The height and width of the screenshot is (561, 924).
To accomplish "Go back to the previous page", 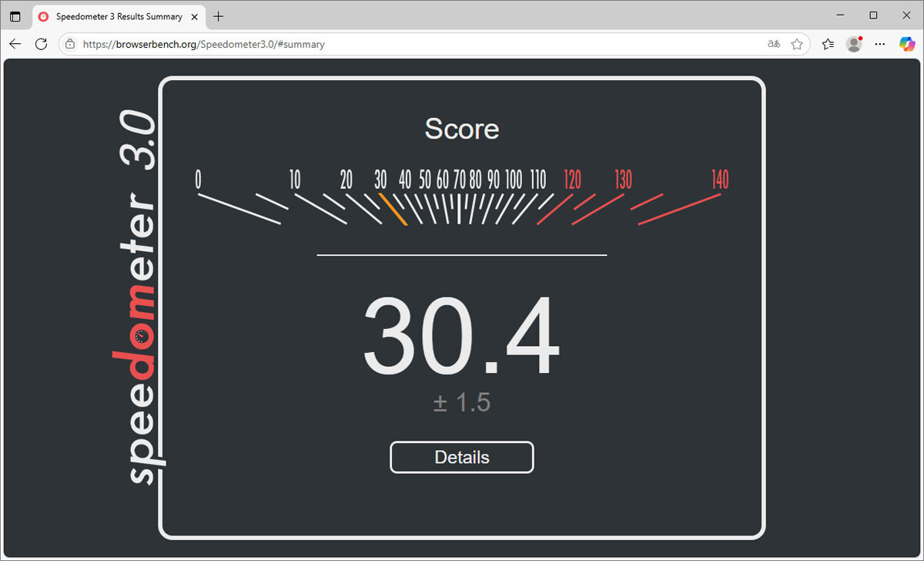I will 15,44.
